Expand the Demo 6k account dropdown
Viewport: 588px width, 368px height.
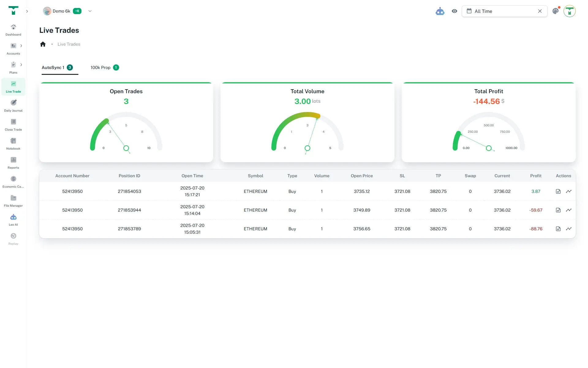click(x=90, y=11)
